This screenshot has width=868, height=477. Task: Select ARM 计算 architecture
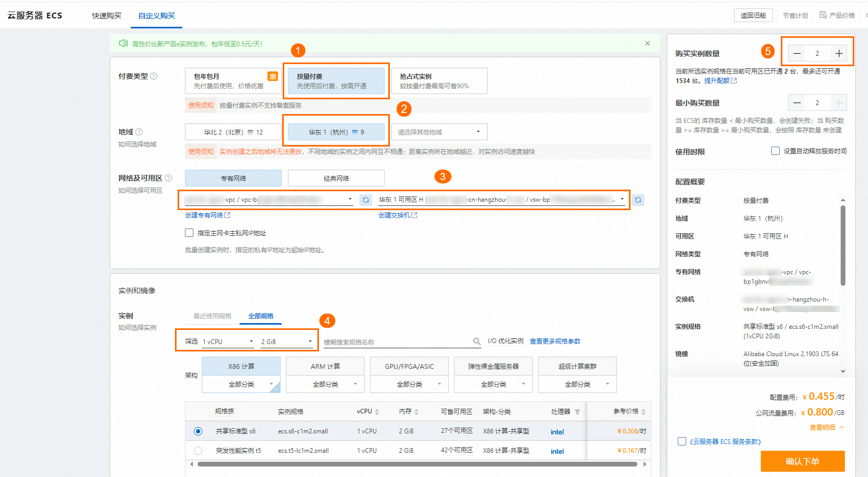325,366
